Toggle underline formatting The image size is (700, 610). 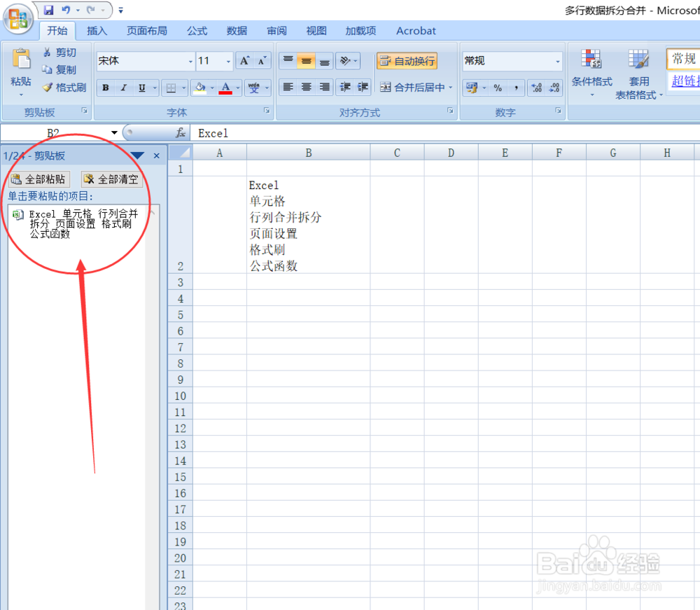point(142,88)
